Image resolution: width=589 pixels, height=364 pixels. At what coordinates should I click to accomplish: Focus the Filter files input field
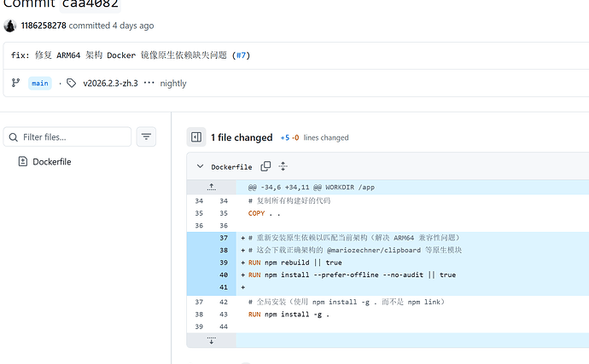(x=67, y=137)
